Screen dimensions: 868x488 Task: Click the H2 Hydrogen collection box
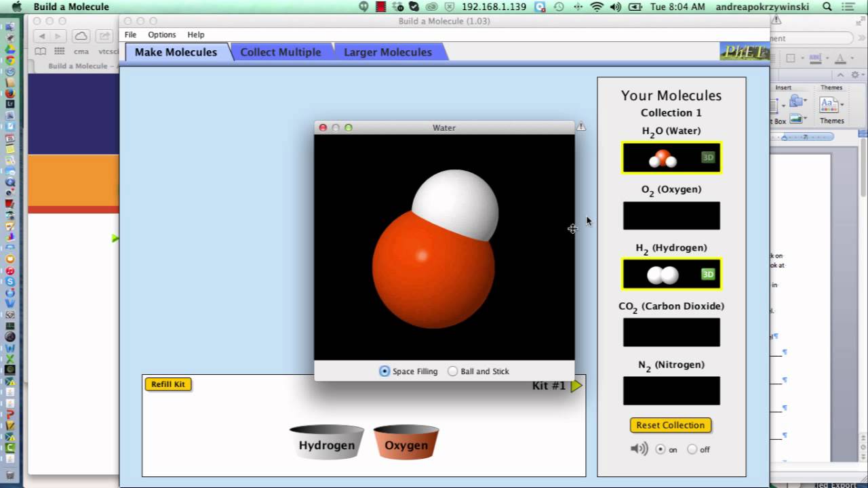(671, 274)
